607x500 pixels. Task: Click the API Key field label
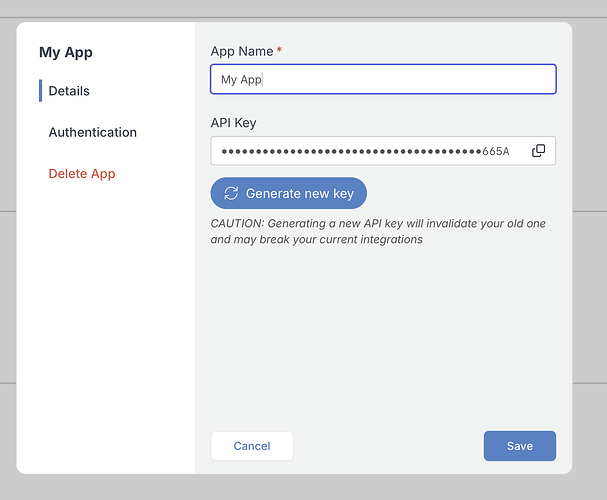pos(233,123)
